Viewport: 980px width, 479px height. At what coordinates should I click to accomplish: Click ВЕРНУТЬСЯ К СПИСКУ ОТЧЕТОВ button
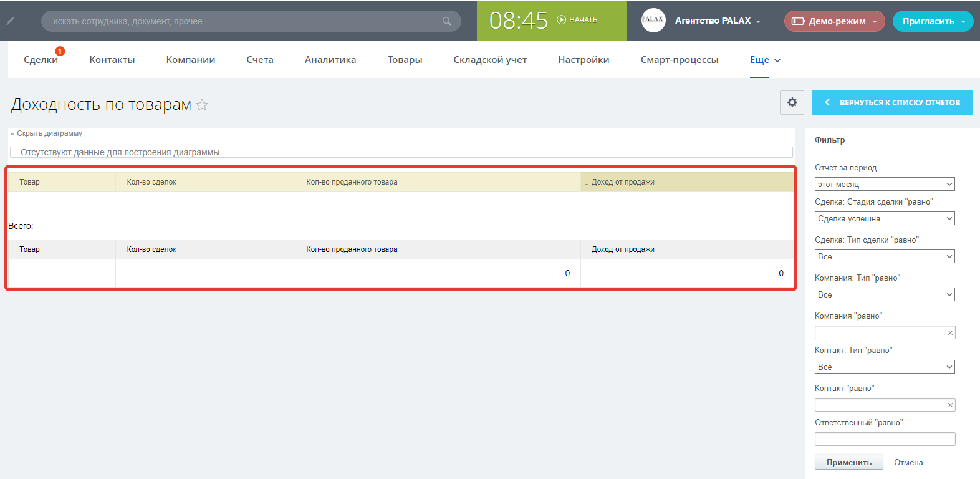click(x=892, y=102)
